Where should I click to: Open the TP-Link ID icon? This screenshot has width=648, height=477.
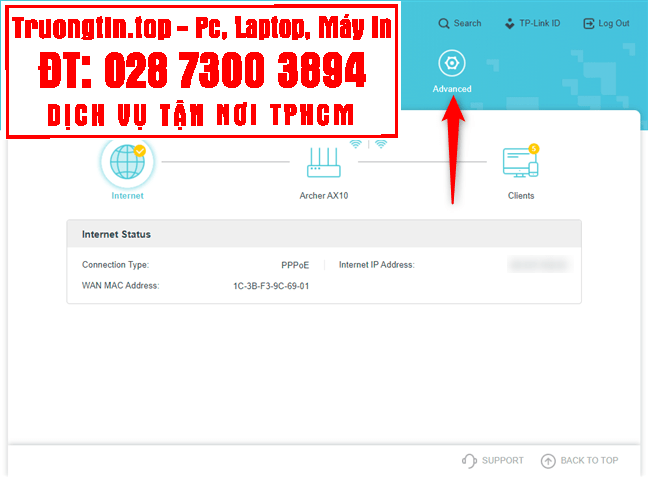[510, 23]
